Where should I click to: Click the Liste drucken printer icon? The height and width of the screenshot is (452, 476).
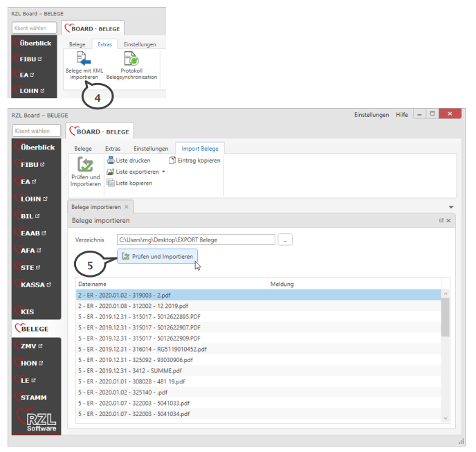point(111,161)
